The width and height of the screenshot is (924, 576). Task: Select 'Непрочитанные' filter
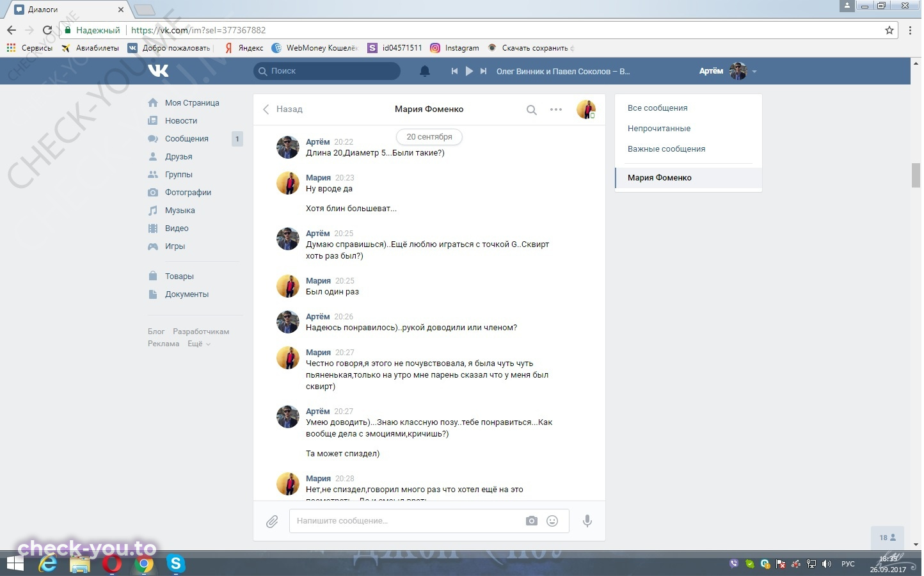click(x=659, y=129)
